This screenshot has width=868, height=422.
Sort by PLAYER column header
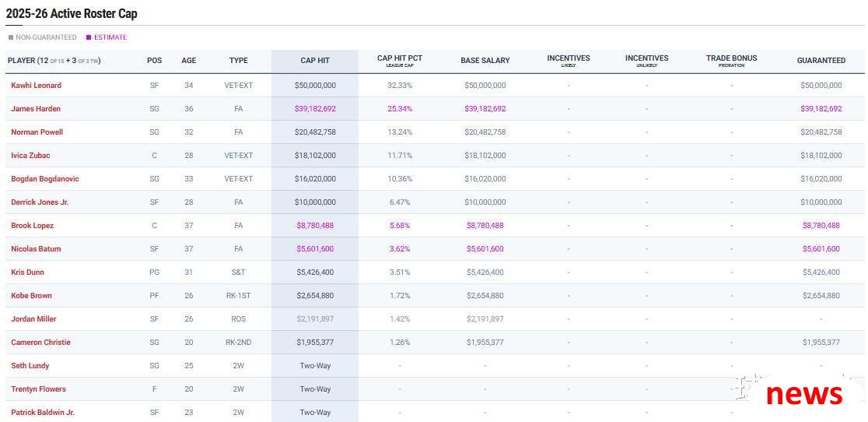click(54, 61)
